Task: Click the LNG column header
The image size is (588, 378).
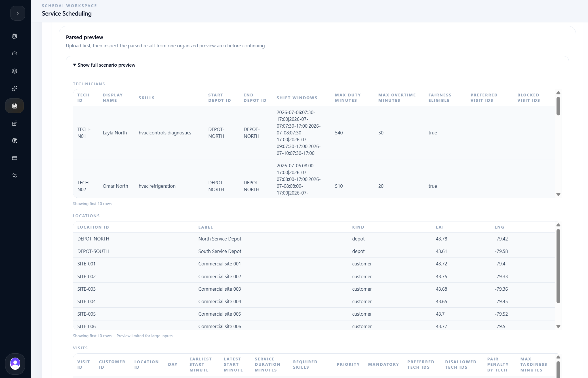Action: point(499,227)
